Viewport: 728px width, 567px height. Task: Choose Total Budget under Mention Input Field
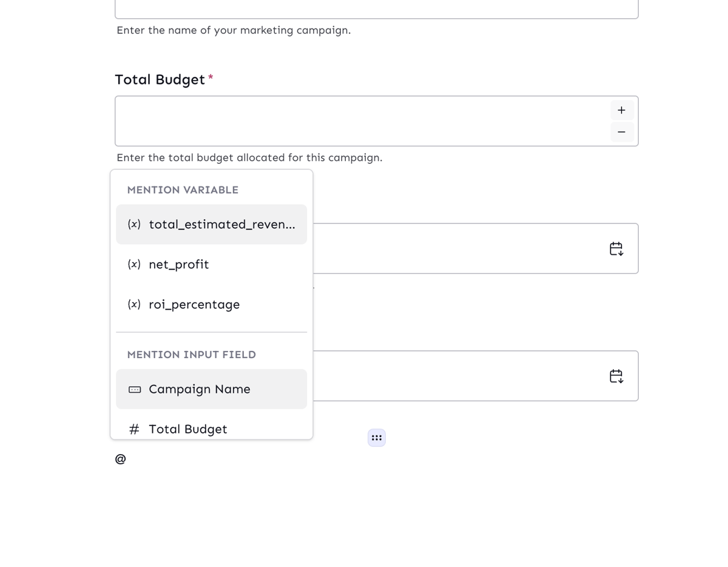coord(188,429)
